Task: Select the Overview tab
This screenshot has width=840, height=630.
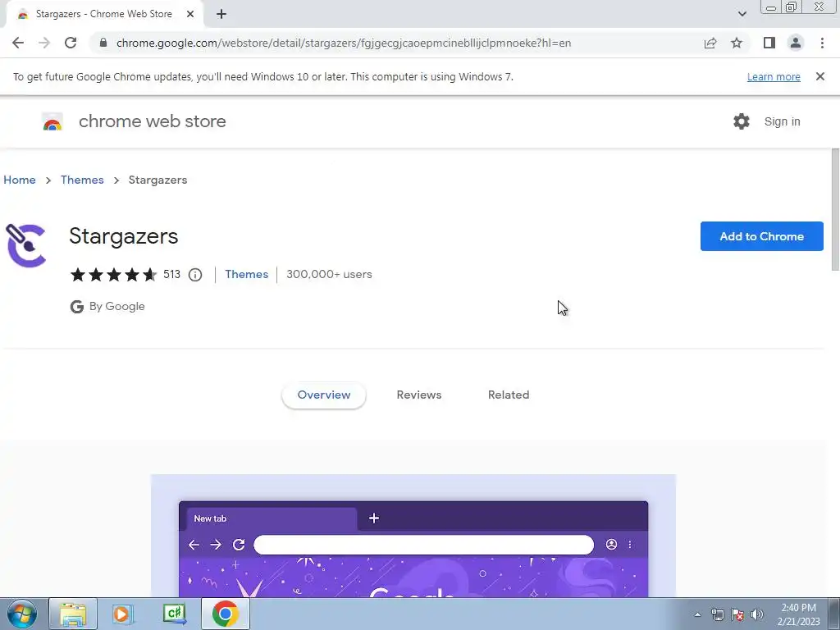Action: (323, 395)
